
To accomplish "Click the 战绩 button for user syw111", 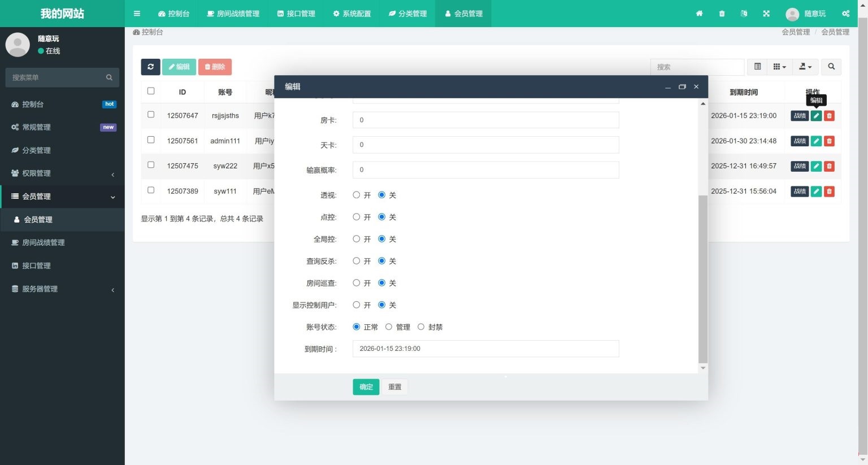I will point(800,192).
